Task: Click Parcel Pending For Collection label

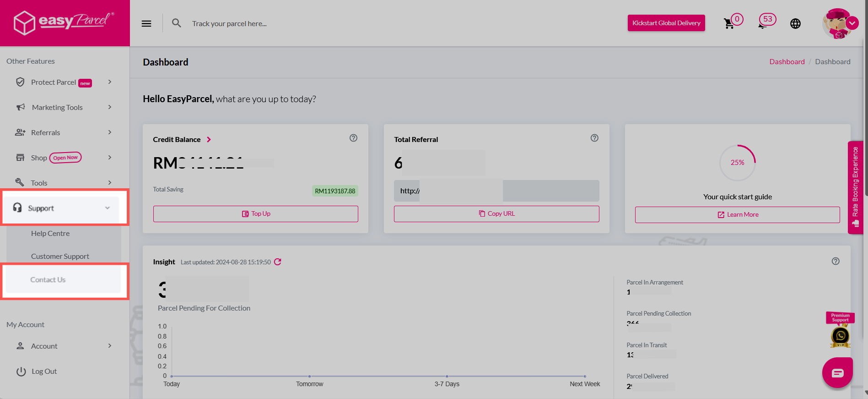Action: tap(204, 308)
